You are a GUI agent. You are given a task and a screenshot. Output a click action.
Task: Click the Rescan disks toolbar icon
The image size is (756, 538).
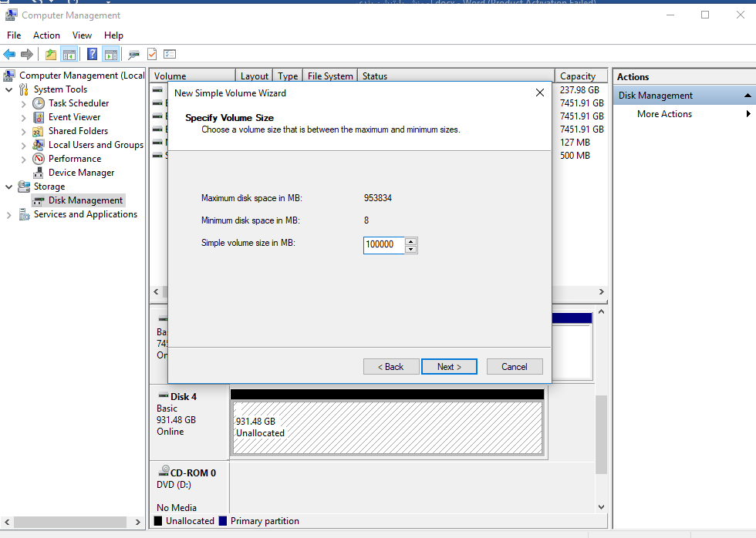click(x=134, y=54)
